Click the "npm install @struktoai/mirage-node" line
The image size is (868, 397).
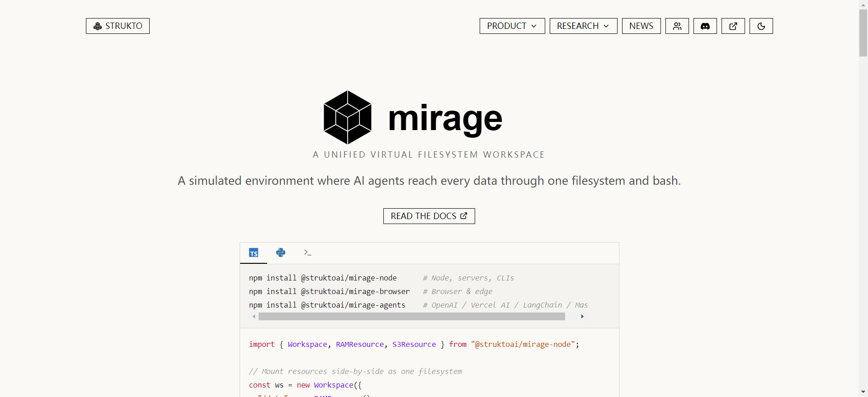coord(323,278)
